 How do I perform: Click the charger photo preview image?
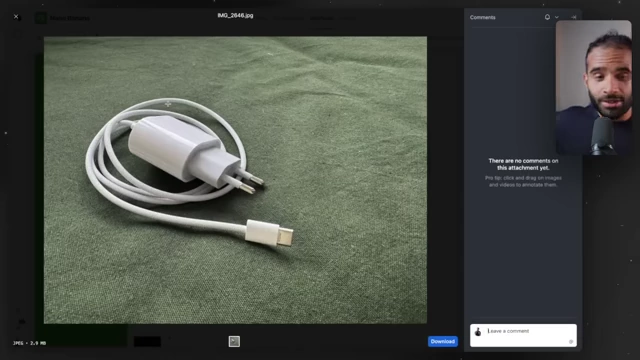[x=236, y=180]
